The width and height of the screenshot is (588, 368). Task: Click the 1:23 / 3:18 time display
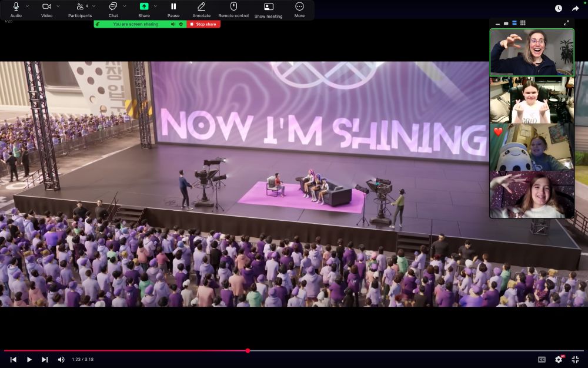pyautogui.click(x=82, y=359)
